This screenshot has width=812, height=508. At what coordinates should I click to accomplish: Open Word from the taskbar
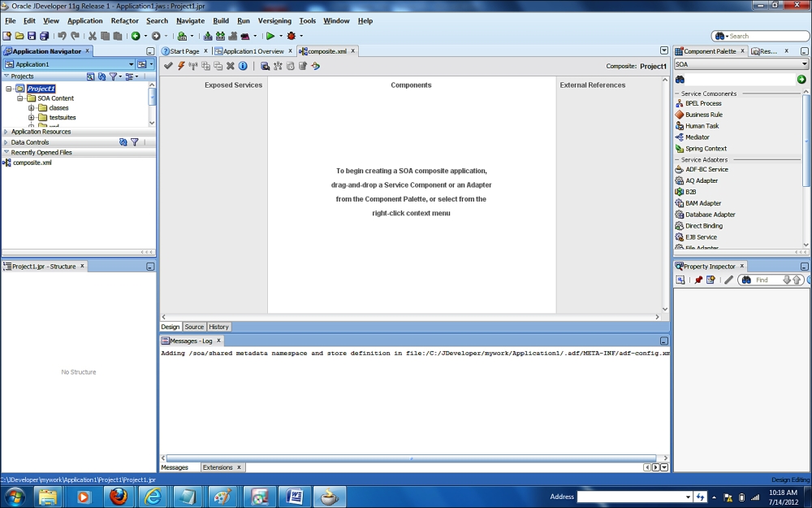tap(295, 497)
